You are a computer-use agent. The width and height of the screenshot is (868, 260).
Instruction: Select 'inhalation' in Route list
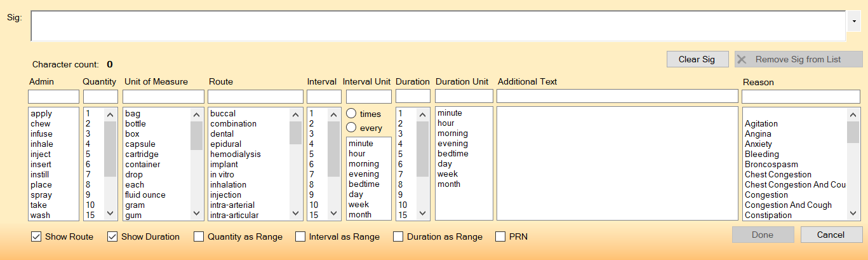tap(229, 185)
